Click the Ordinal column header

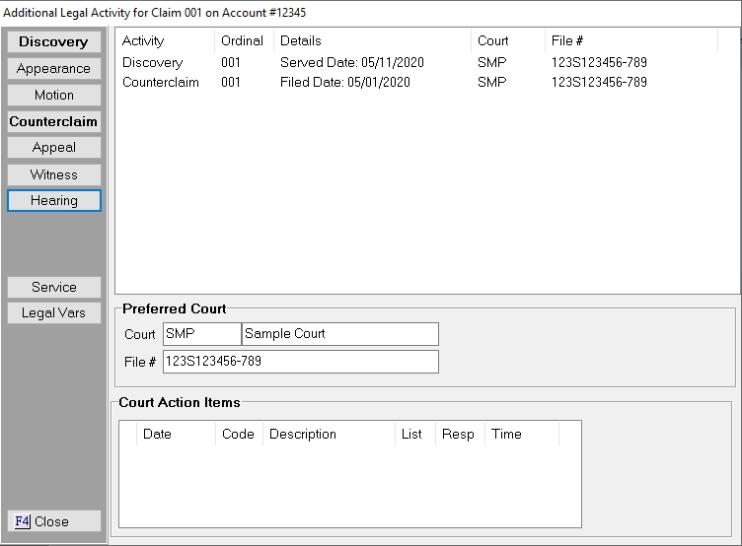[242, 41]
